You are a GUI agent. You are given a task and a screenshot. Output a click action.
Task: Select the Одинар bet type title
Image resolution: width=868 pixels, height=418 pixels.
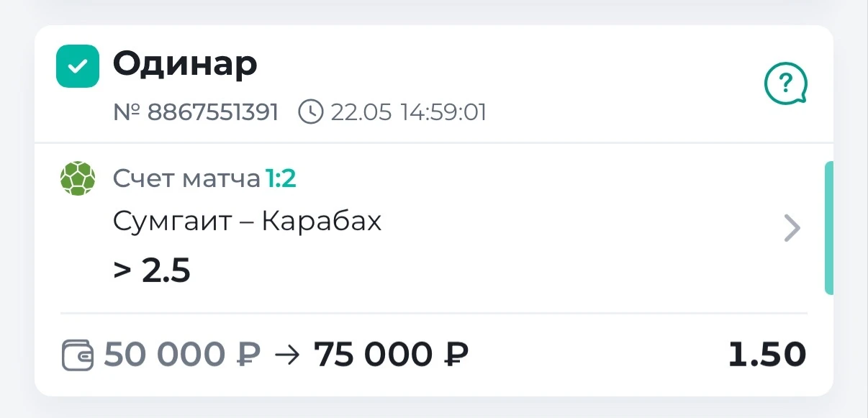[x=185, y=65]
